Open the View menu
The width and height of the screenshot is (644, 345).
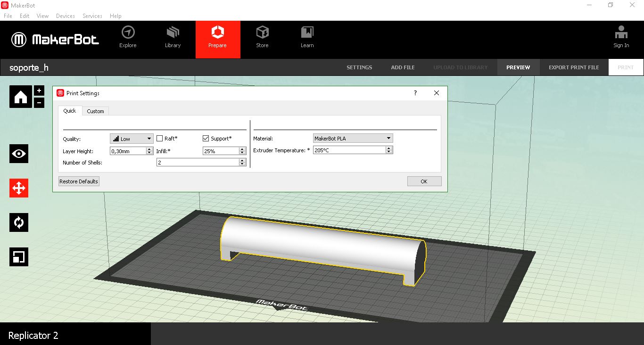coord(42,16)
